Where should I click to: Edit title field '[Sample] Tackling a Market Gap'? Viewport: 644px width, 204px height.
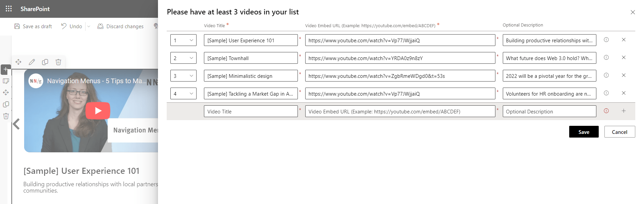251,94
